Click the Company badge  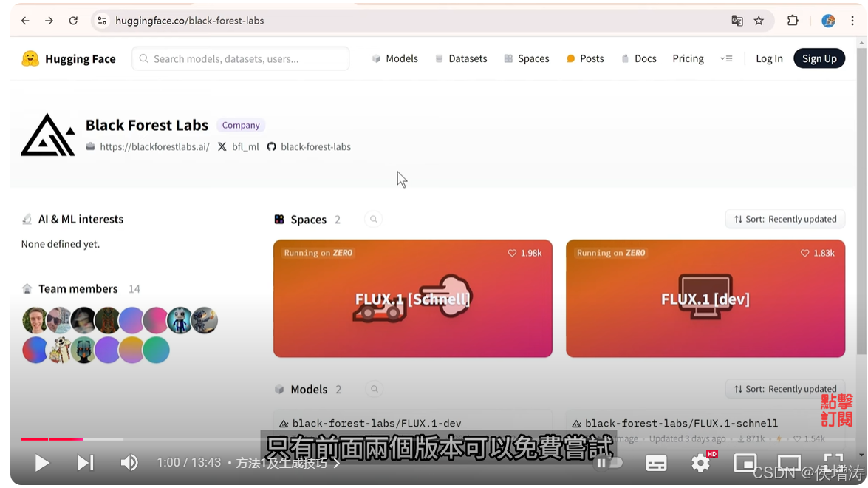click(x=241, y=125)
